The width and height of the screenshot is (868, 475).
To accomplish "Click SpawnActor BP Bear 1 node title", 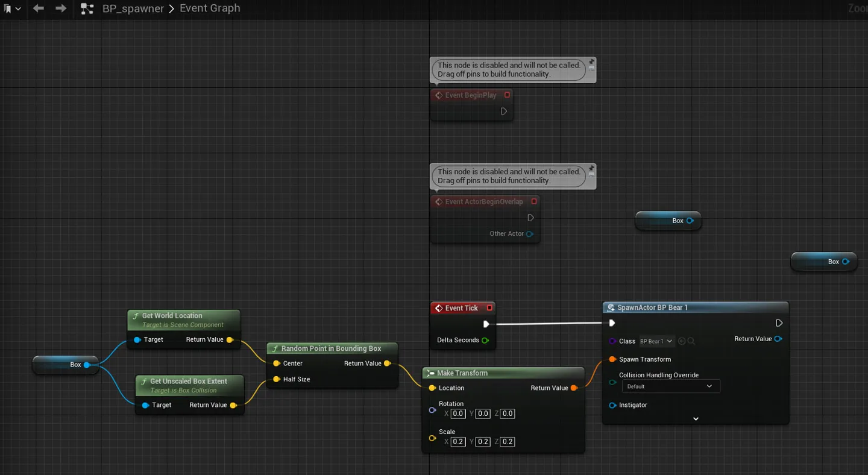I will [652, 307].
